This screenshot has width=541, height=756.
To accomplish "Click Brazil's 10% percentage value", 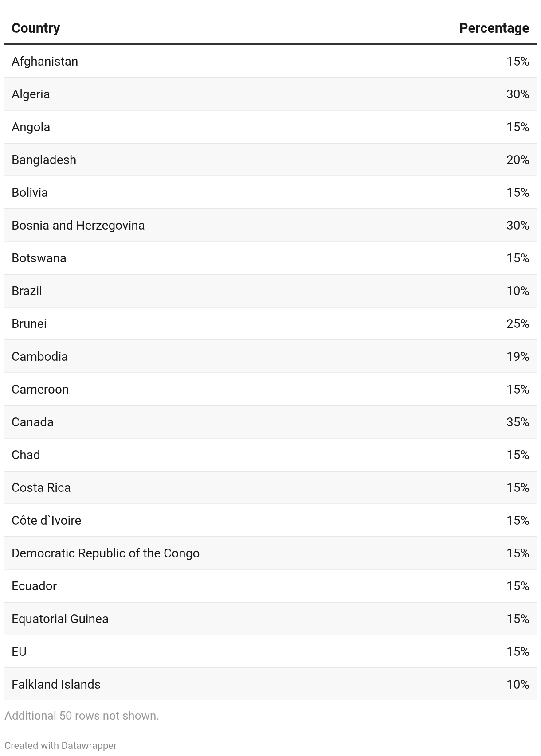I will (517, 291).
